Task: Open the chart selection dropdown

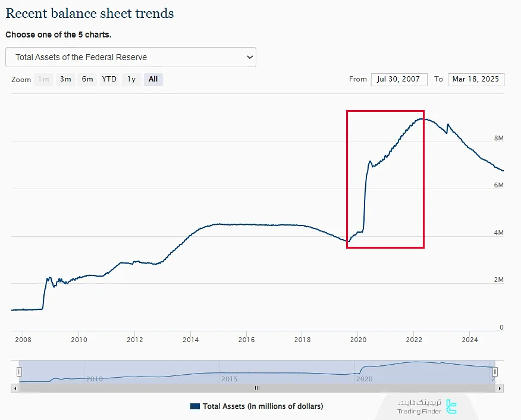Action: click(x=130, y=57)
